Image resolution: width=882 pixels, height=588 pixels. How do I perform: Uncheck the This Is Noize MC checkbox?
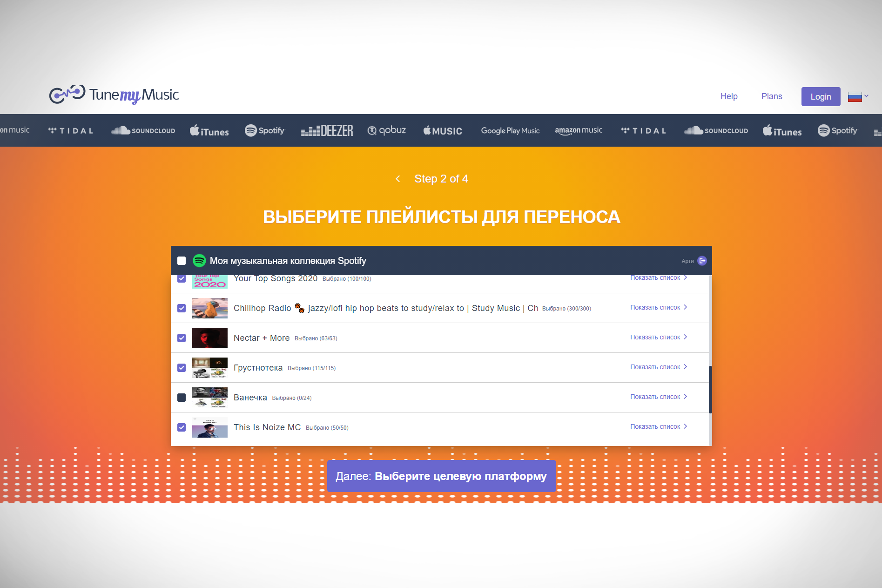coord(182,427)
